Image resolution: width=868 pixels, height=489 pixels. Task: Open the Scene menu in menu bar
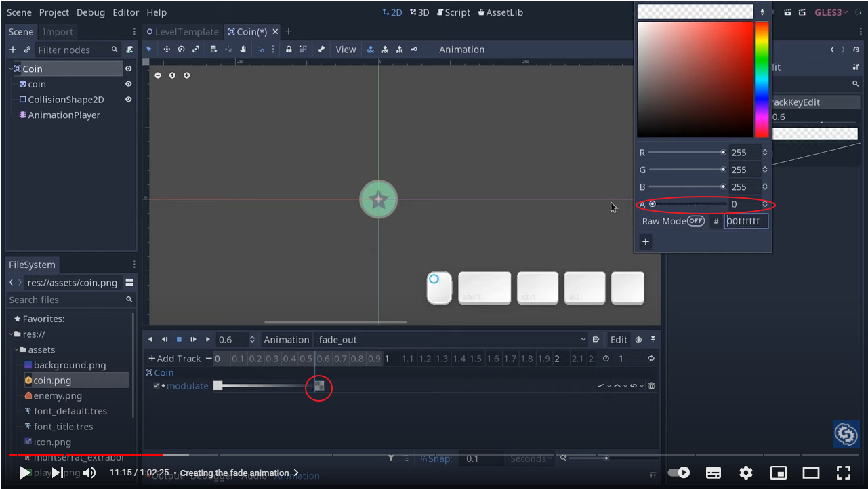pos(20,12)
